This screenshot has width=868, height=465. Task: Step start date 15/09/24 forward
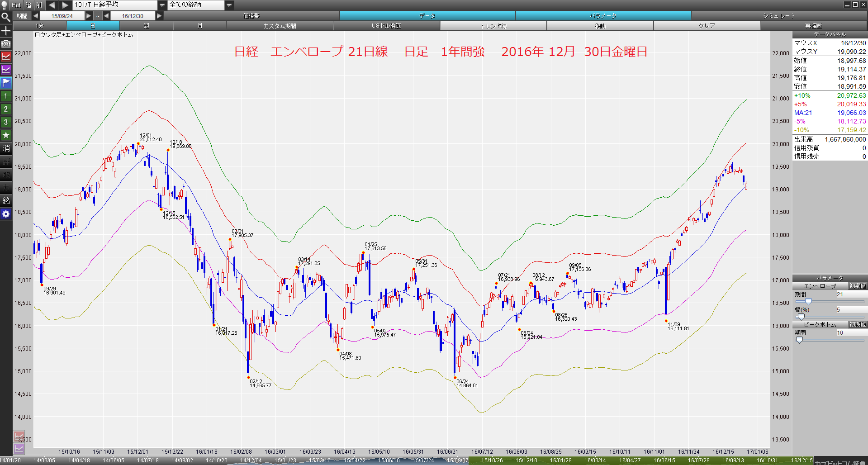(x=89, y=16)
